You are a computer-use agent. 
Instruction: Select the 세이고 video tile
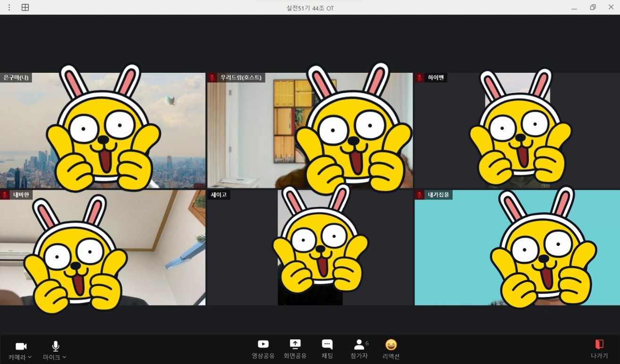point(310,247)
